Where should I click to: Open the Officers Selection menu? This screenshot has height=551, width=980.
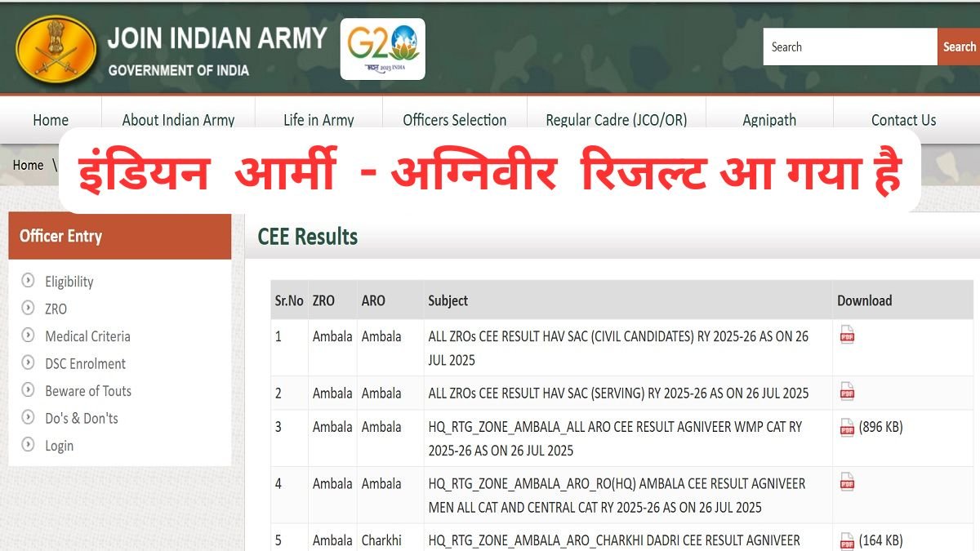454,120
